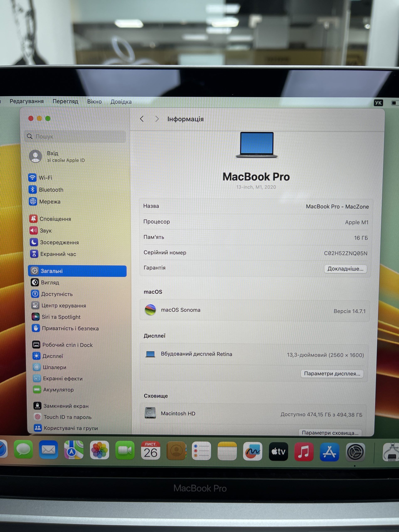Select Екранні ефекти in sidebar
The width and height of the screenshot is (399, 532).
(x=58, y=379)
